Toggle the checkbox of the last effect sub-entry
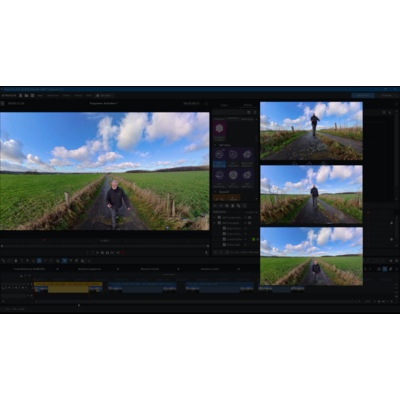Image resolution: width=400 pixels, height=400 pixels. click(224, 245)
